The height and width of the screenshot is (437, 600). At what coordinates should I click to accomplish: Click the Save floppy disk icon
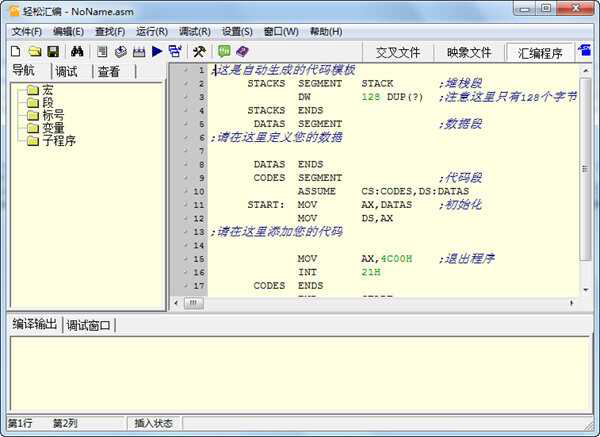point(52,51)
